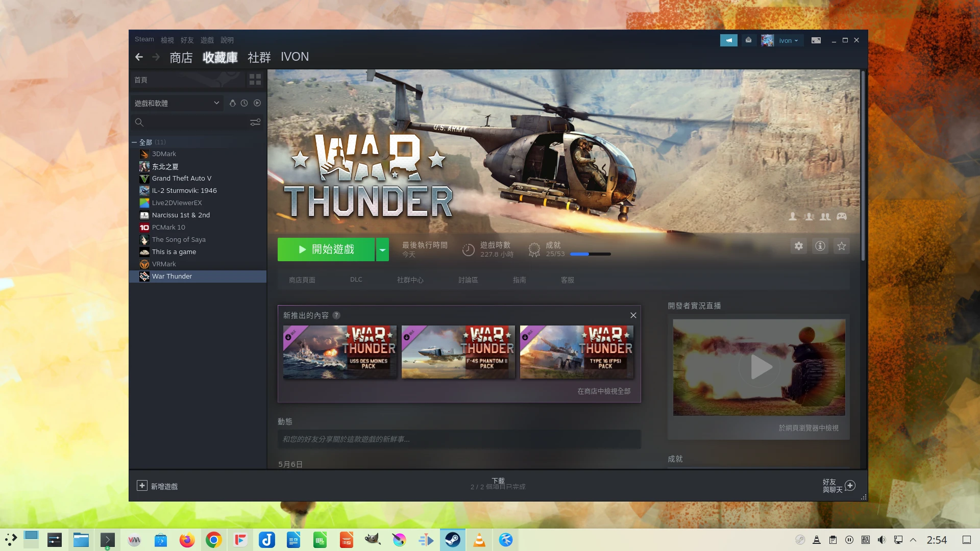Add War Thunder to favorites star

[x=842, y=246]
